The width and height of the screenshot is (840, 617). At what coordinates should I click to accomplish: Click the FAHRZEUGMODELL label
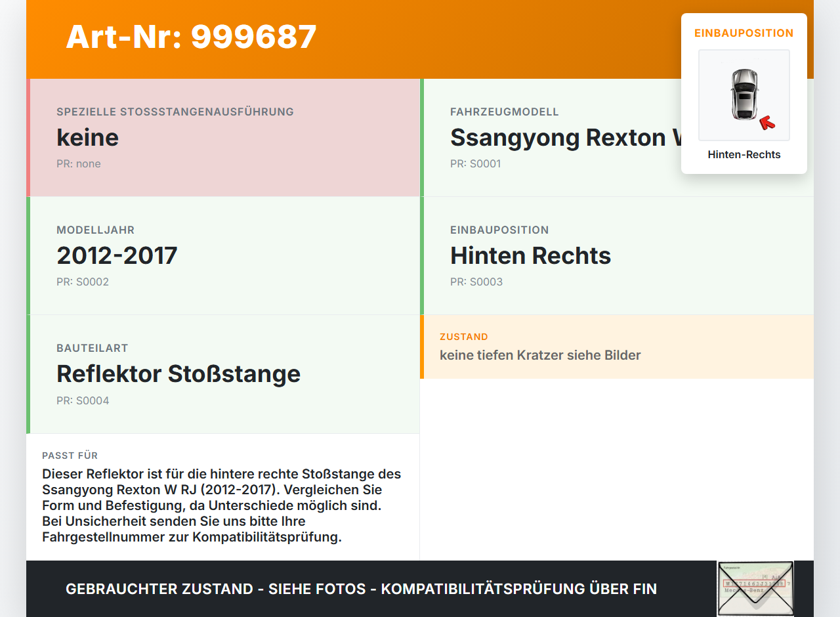(x=505, y=112)
